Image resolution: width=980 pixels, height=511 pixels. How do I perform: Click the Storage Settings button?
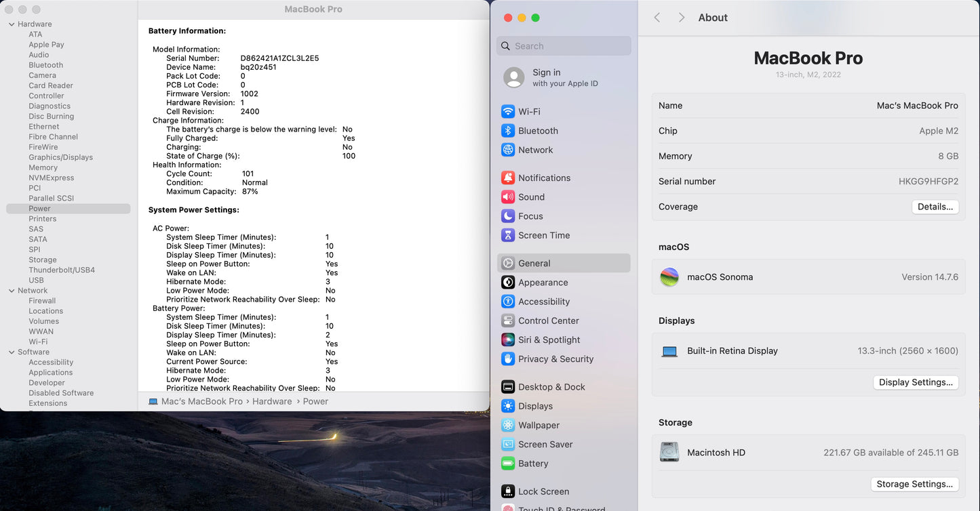[x=914, y=484]
